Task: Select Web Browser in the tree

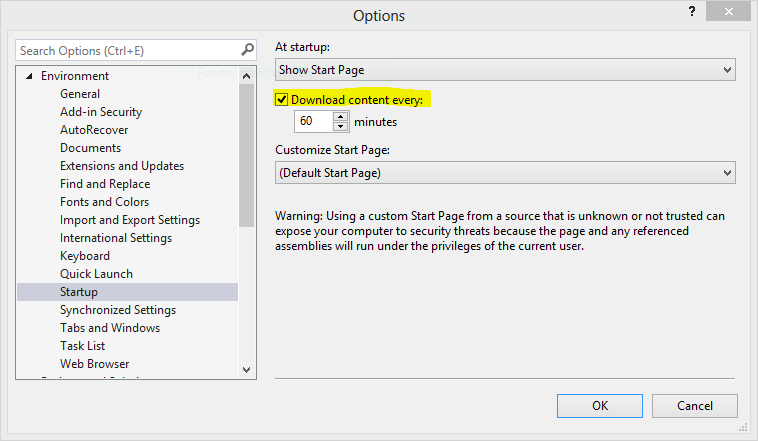Action: (x=94, y=364)
